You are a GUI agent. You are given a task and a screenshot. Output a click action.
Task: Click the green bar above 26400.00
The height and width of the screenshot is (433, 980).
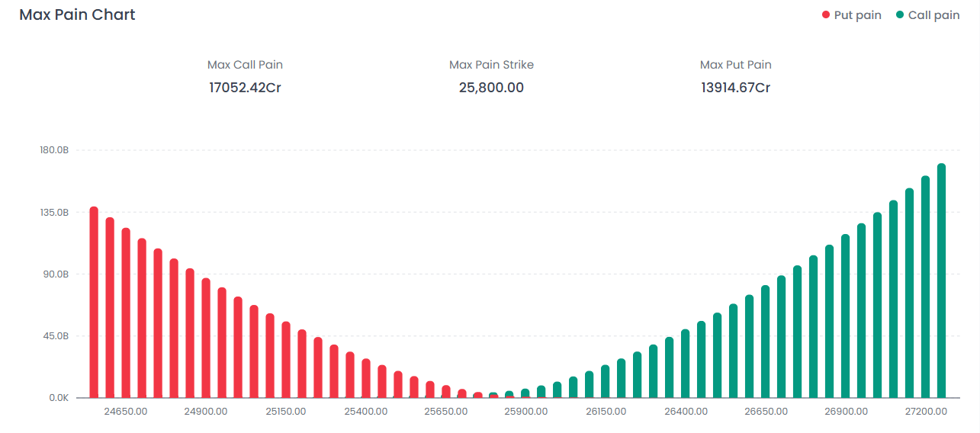[x=685, y=363]
